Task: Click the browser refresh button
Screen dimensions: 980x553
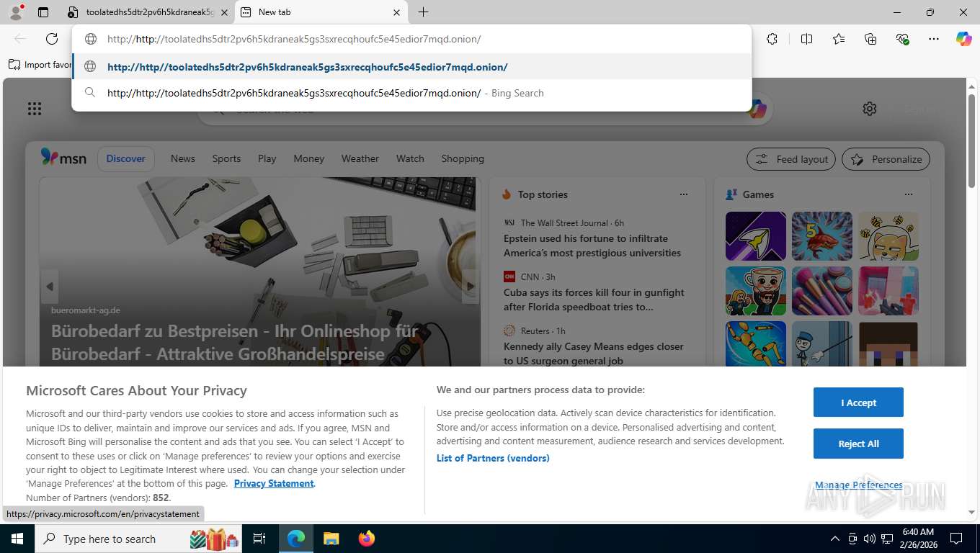Action: [52, 39]
